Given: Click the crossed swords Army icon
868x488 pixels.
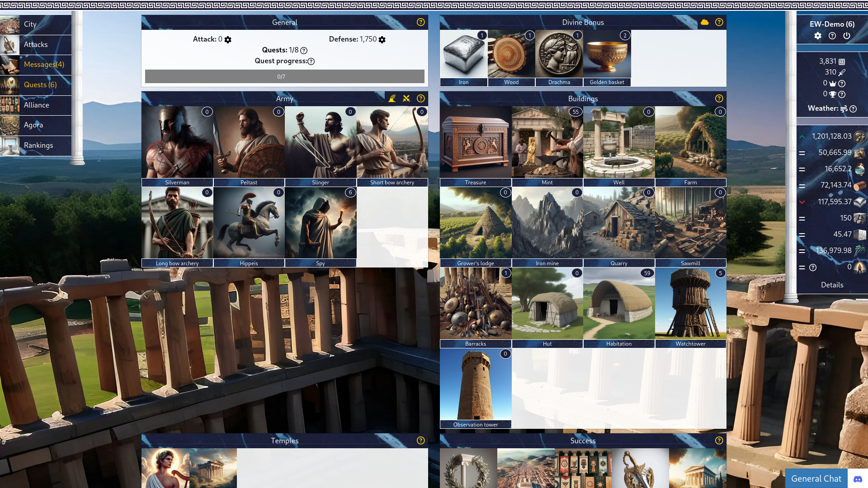Looking at the screenshot, I should pyautogui.click(x=406, y=99).
